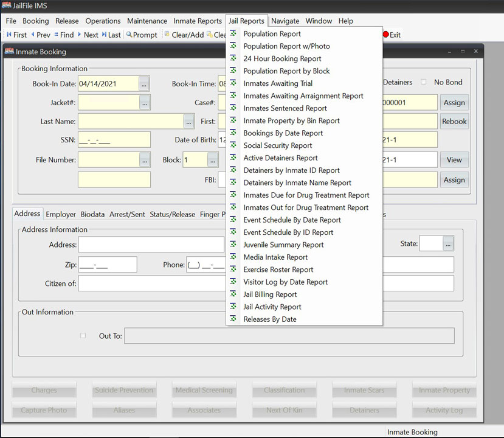Viewport: 504px width, 438px height.
Task: Open the Jacket# lookup button
Action: pos(145,103)
